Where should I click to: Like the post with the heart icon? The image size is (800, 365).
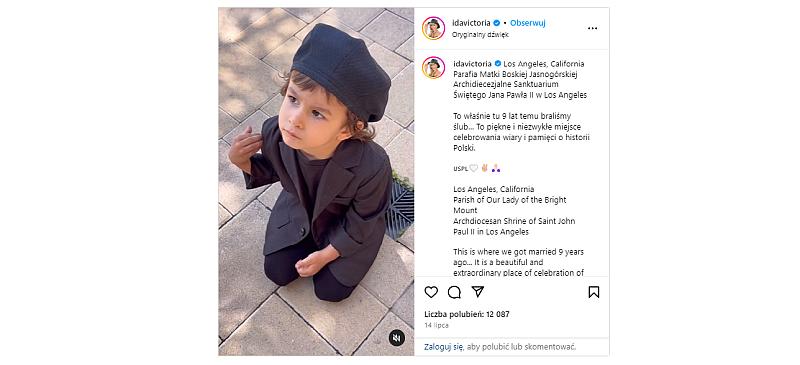point(431,292)
